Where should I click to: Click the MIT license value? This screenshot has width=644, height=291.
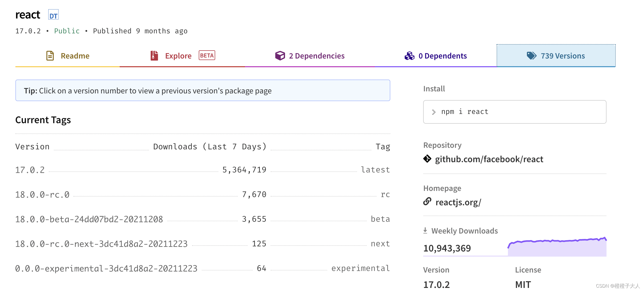(523, 285)
